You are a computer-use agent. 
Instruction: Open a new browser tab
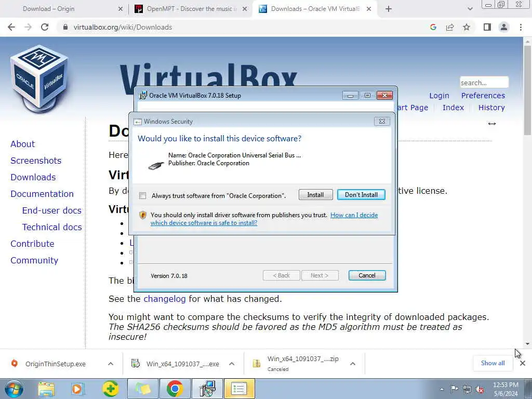[389, 9]
